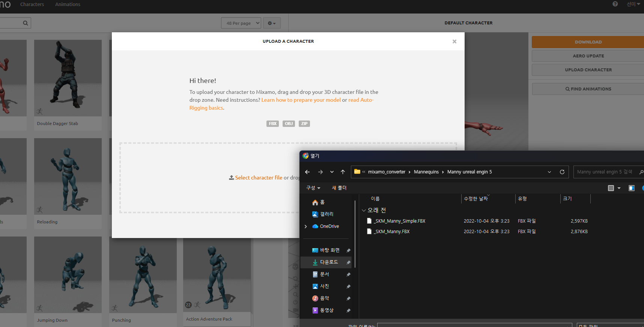Open the view options dropdown arrow
This screenshot has height=327, width=644.
[x=619, y=188]
